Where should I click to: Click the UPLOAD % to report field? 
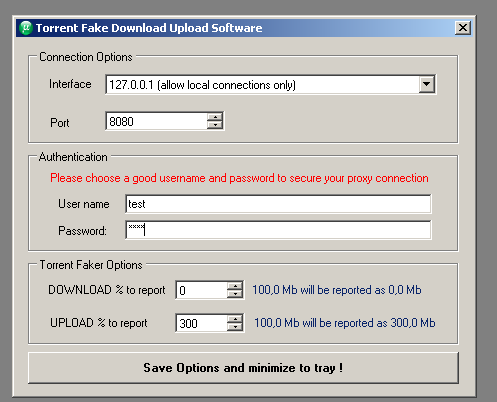point(202,323)
